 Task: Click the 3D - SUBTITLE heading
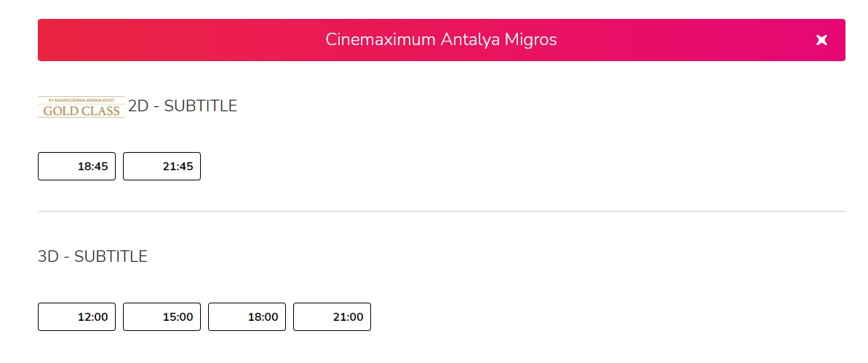tap(92, 256)
